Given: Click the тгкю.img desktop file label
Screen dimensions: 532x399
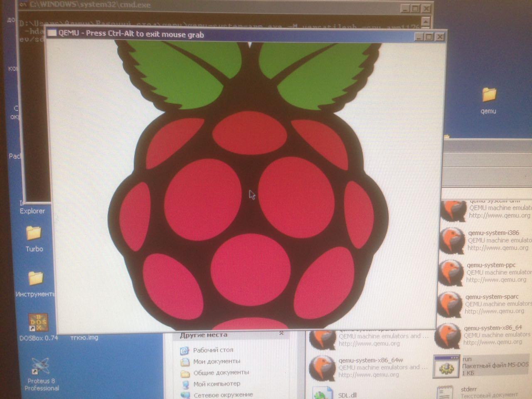Looking at the screenshot, I should coord(84,337).
